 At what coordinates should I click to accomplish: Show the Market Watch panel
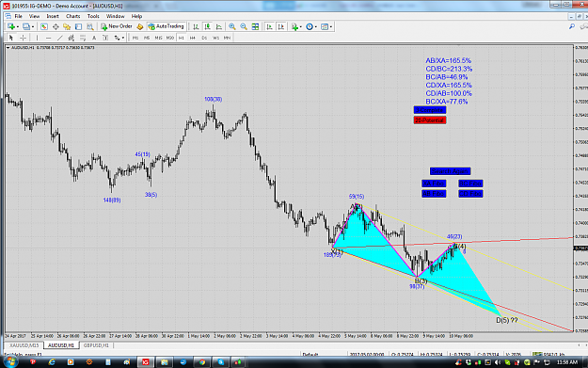44,26
